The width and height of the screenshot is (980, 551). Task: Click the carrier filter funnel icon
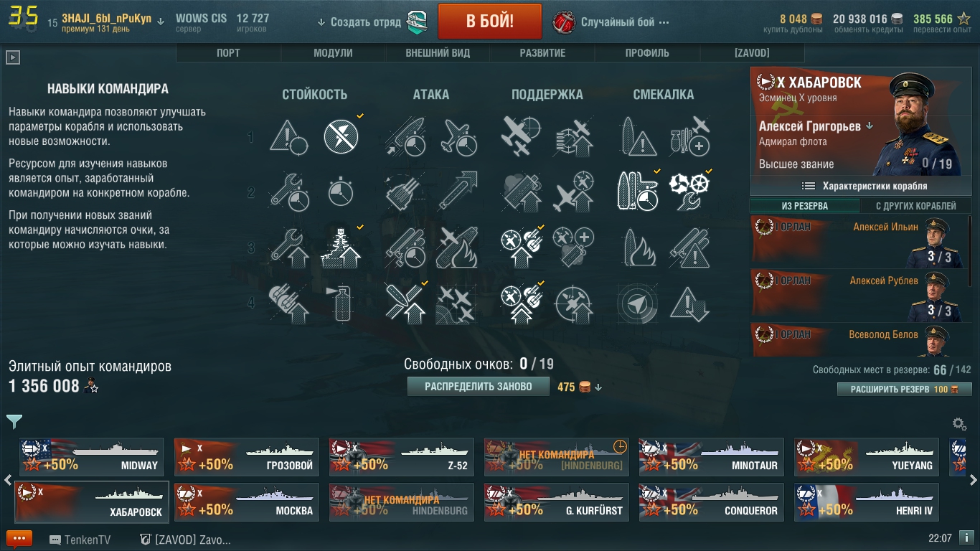click(x=14, y=421)
